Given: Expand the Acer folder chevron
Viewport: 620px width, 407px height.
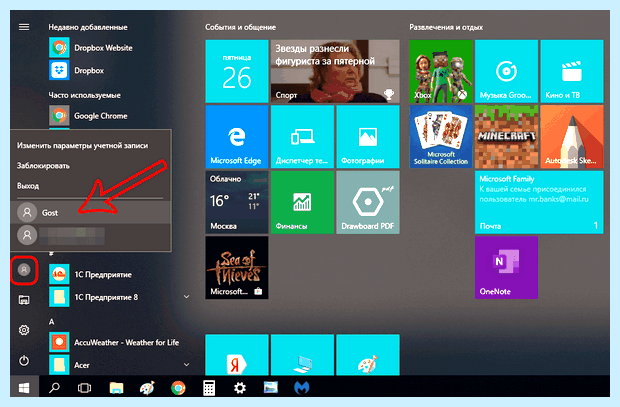Looking at the screenshot, I should (186, 365).
